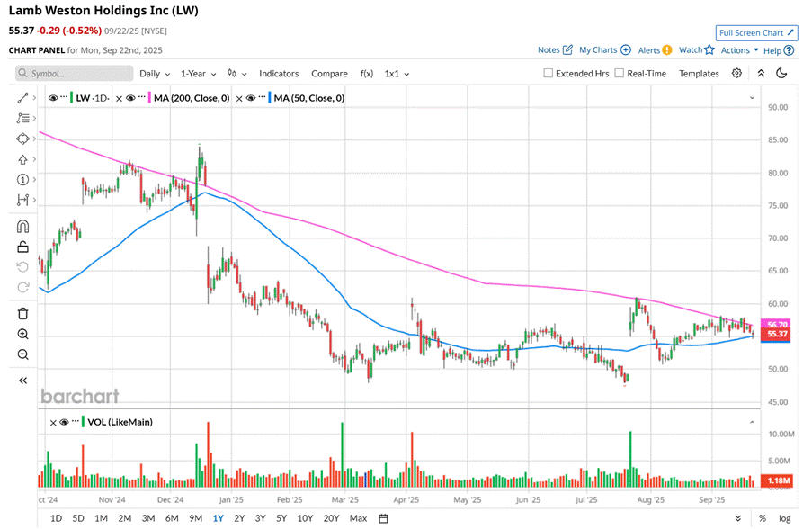The height and width of the screenshot is (529, 812).
Task: Delete drawings with the trash icon
Action: click(22, 313)
